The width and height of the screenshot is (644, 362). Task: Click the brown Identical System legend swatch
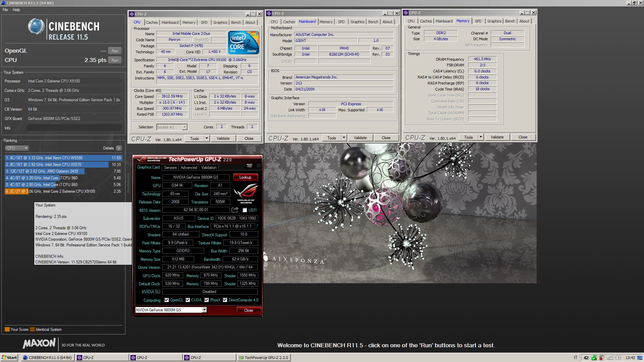pyautogui.click(x=32, y=329)
